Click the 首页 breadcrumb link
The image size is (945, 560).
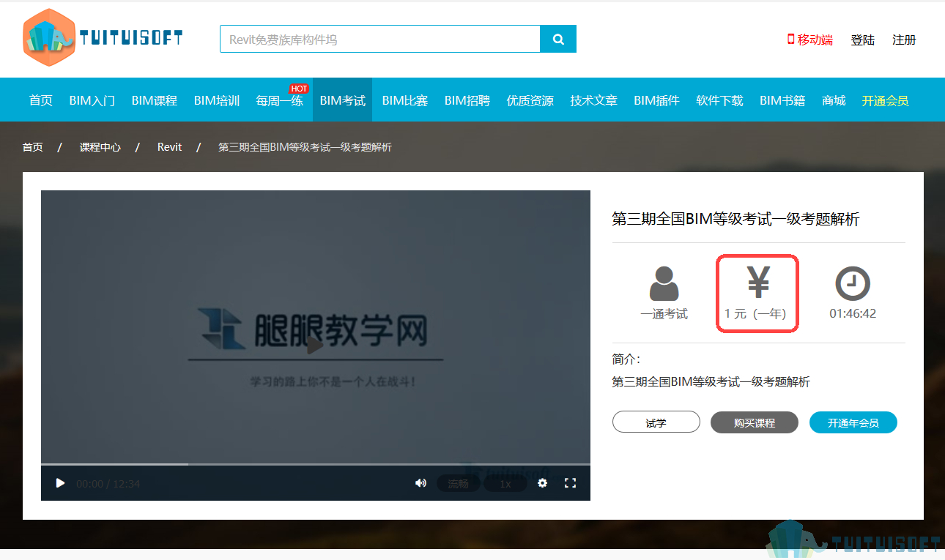click(x=32, y=147)
